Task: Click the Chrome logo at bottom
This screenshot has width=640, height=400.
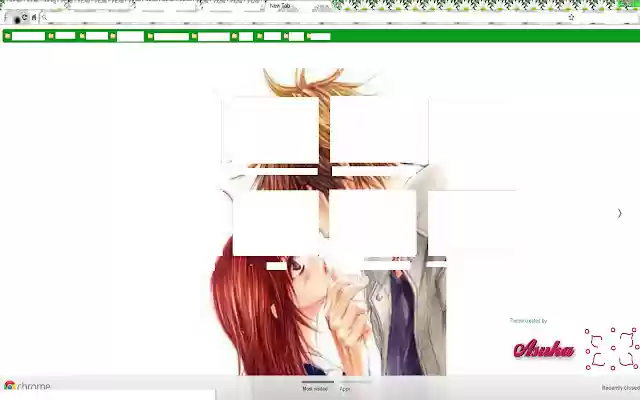Action: coord(27,386)
